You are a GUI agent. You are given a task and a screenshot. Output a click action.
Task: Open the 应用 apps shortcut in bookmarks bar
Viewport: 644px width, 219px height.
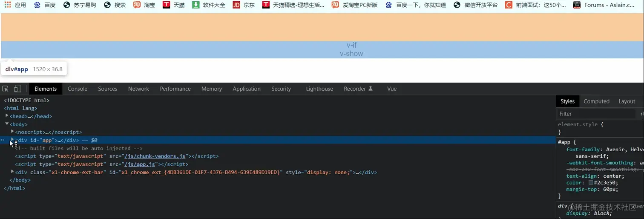coord(15,5)
